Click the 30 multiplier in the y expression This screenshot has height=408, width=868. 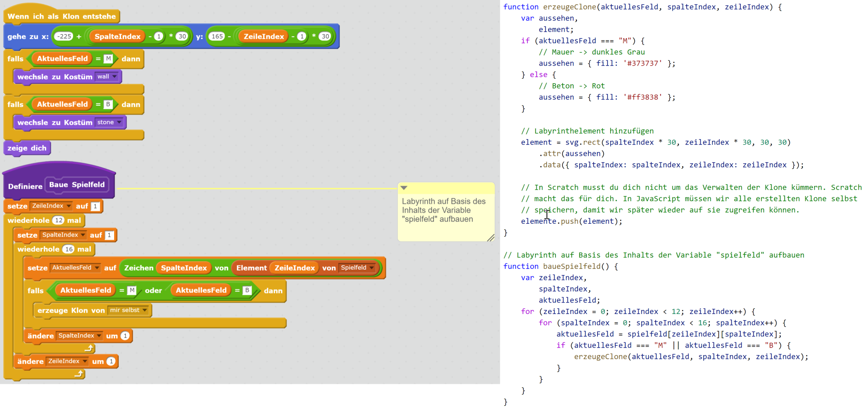click(x=325, y=37)
